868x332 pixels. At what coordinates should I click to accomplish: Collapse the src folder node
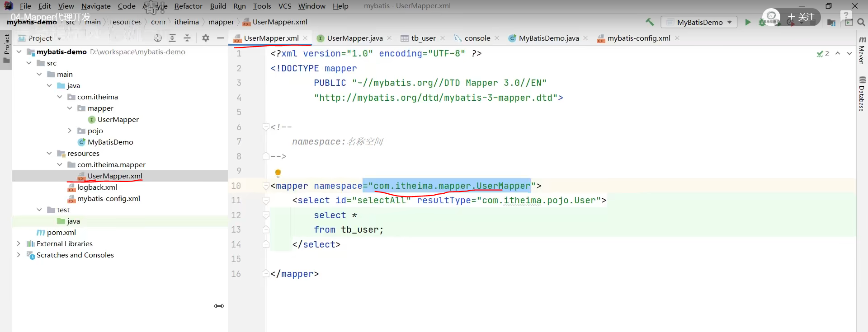(x=29, y=63)
